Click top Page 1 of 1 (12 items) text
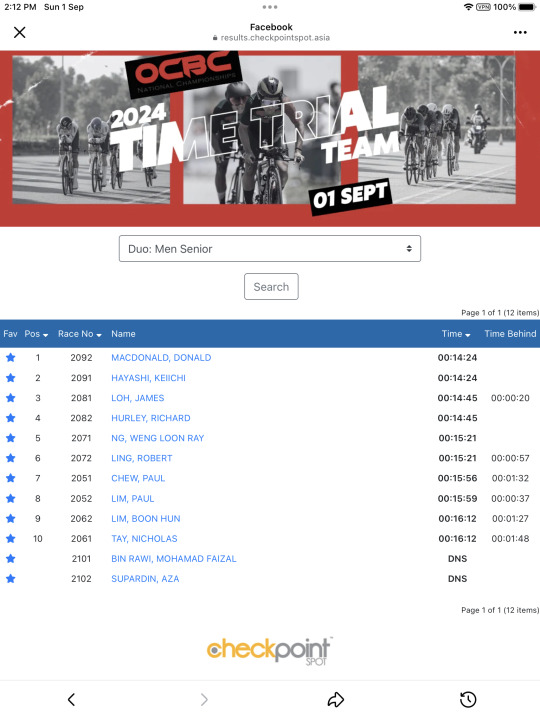 click(x=500, y=313)
